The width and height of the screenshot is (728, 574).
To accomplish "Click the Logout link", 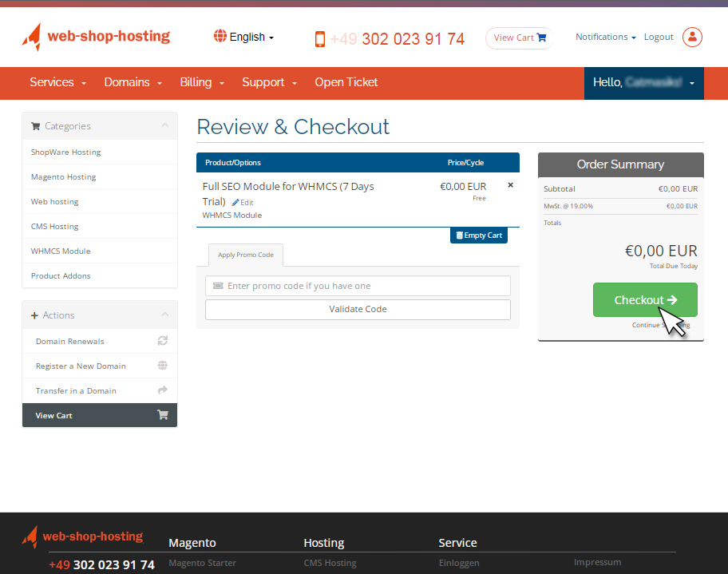I will 659,37.
